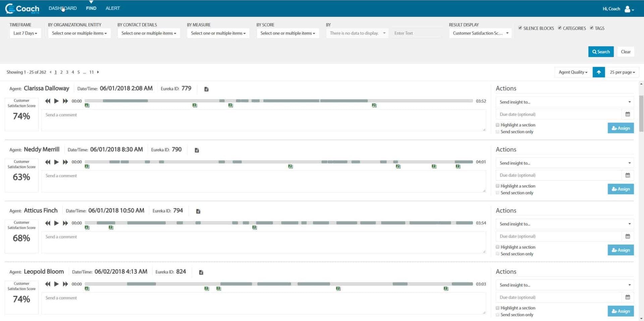Open Send insight to dropdown for Atticus Finch
This screenshot has width=644, height=321.
(564, 224)
